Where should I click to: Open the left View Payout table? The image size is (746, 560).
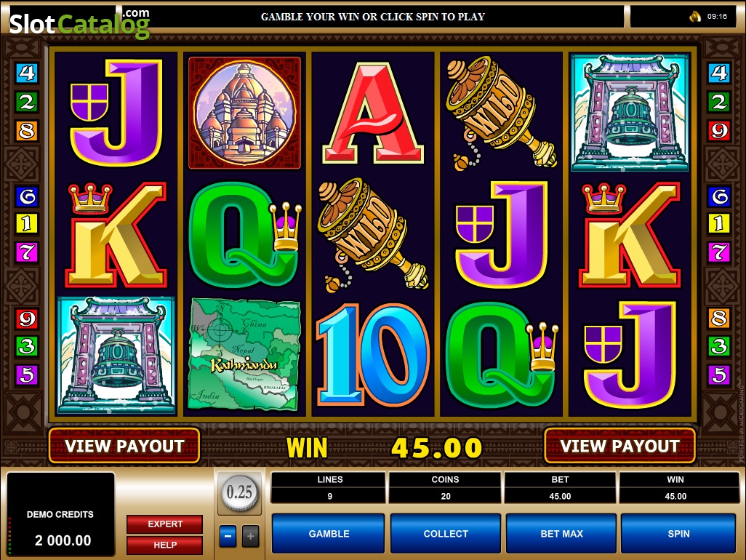coord(124,446)
